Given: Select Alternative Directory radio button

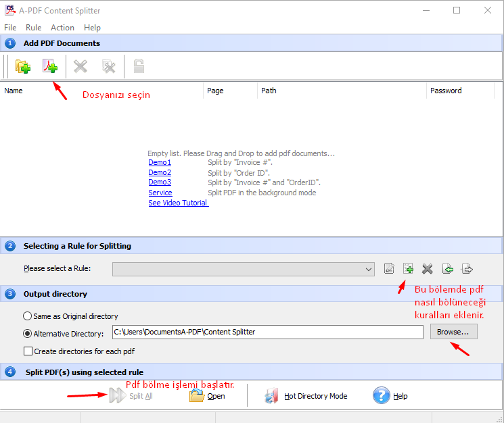Looking at the screenshot, I should click(27, 333).
